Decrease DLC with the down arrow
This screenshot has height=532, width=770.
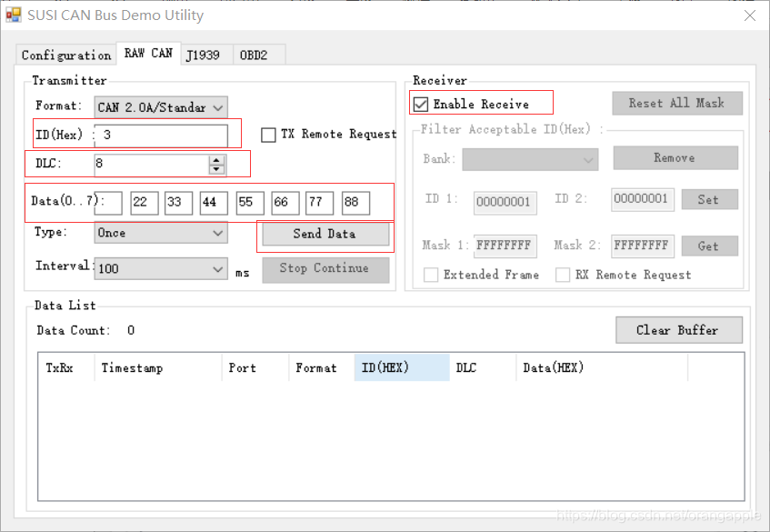point(216,169)
